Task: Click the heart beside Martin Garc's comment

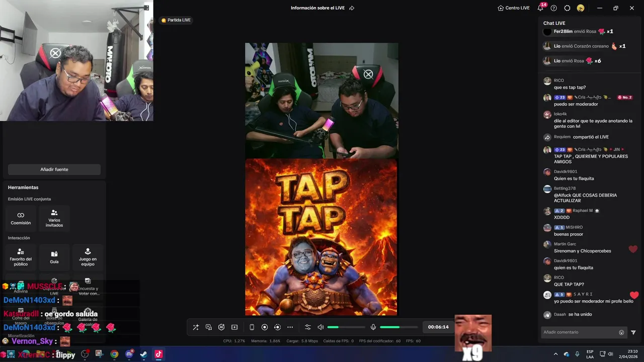Action: coord(633,249)
